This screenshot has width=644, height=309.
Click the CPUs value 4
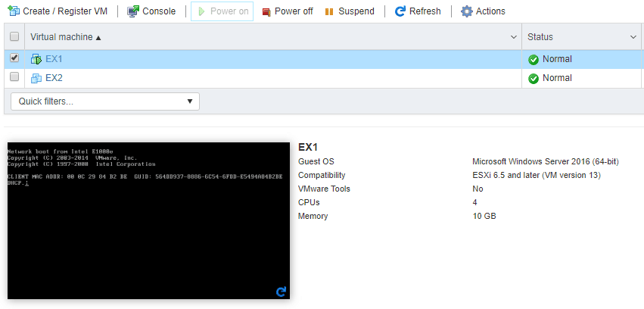474,202
